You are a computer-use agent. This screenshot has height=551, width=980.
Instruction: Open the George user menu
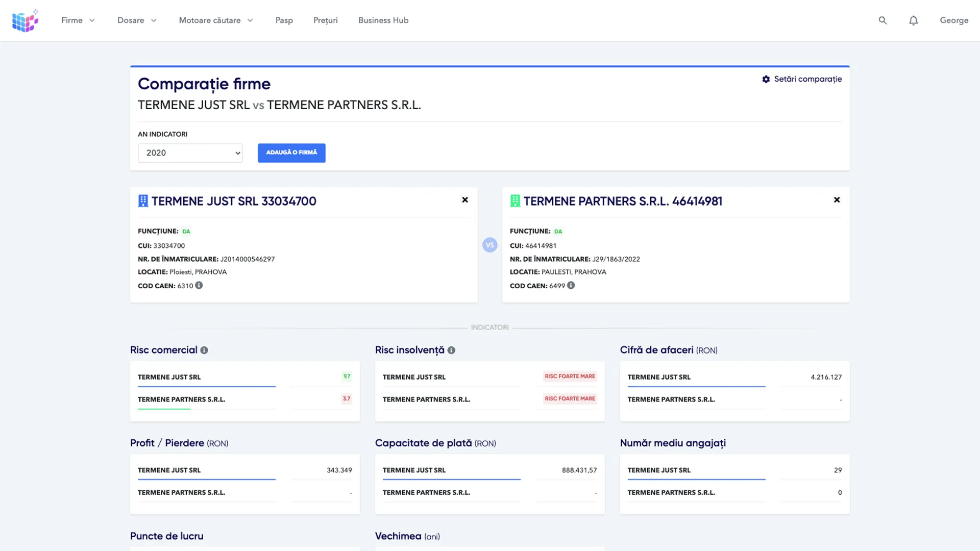[x=954, y=20]
